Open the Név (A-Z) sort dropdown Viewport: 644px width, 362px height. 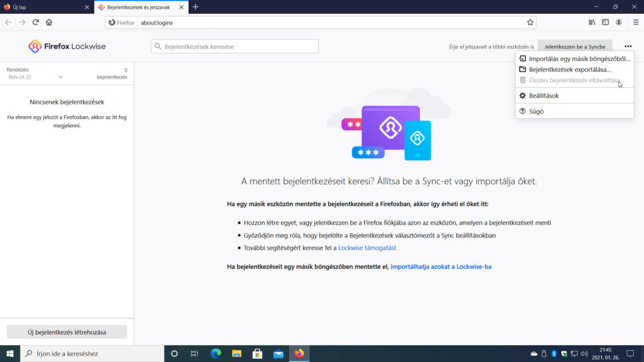tap(35, 77)
